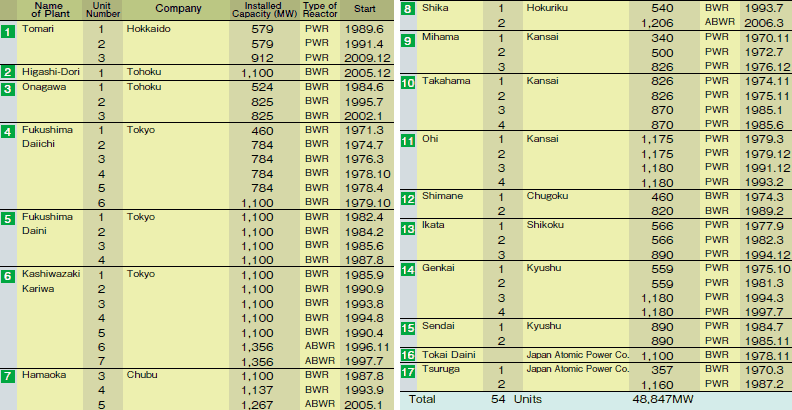792x410 pixels.
Task: Select the start date '1971.3' for Fukushima Daiichi unit 1
Action: 363,130
